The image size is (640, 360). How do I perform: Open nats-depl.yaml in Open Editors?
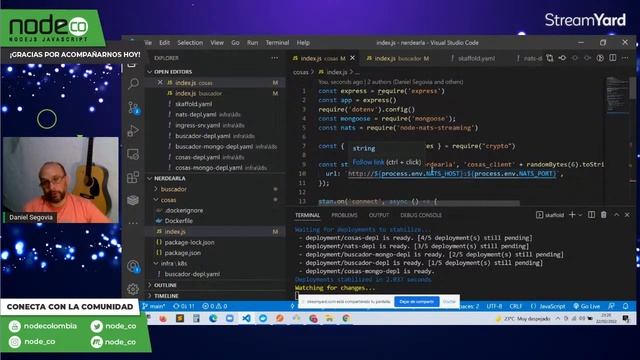click(x=196, y=115)
